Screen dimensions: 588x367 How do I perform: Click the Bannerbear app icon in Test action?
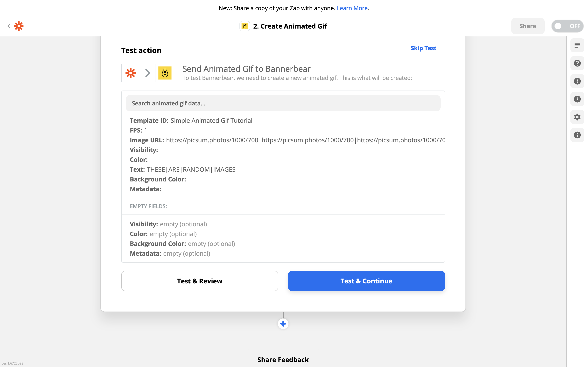tap(165, 73)
